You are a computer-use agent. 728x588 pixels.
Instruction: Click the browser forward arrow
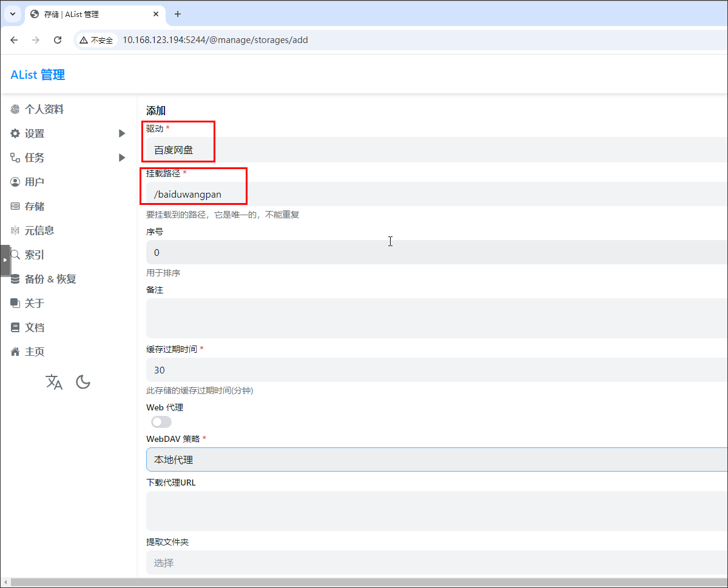click(36, 40)
